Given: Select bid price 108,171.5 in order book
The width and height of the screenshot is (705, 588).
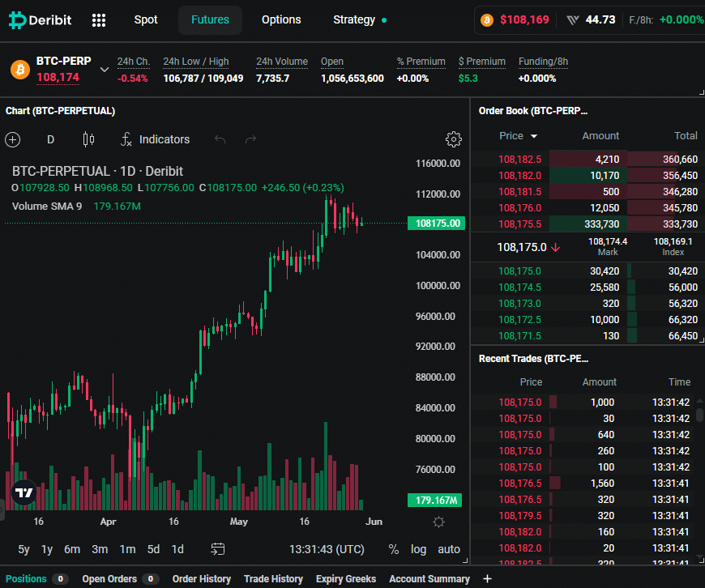Looking at the screenshot, I should tap(519, 336).
